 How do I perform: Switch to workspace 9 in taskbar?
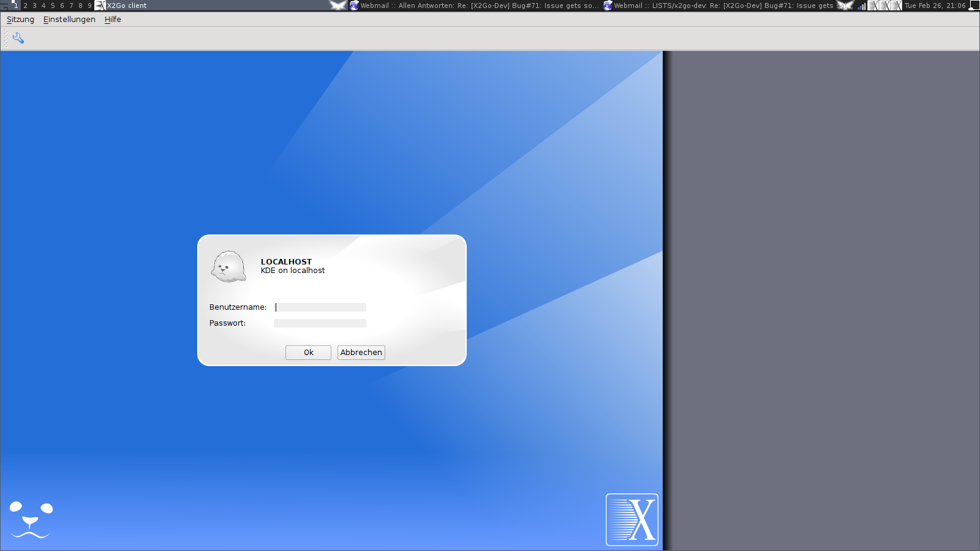point(89,6)
